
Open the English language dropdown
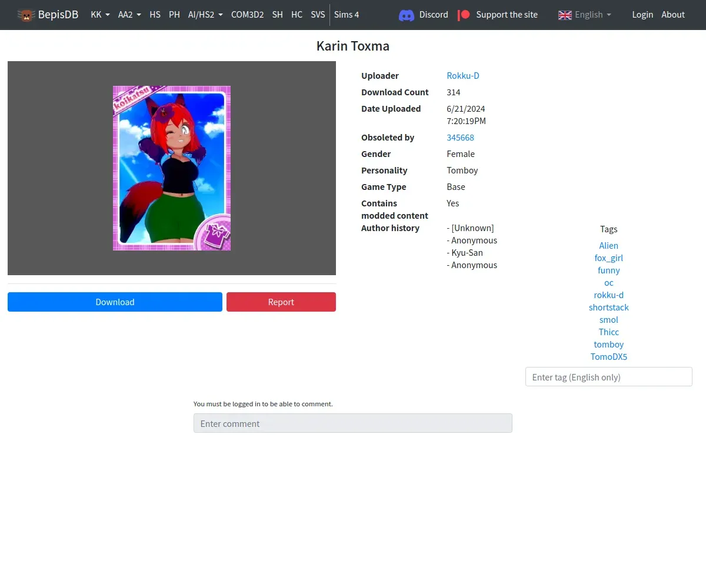(x=593, y=15)
